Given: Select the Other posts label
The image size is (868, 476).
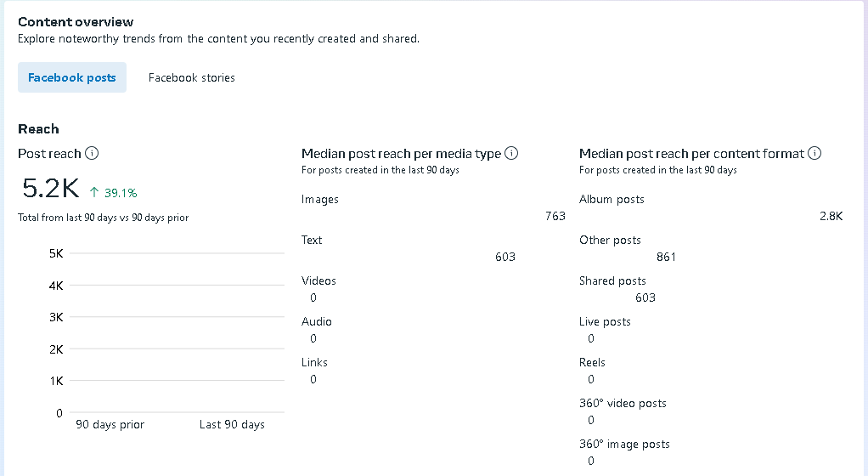Looking at the screenshot, I should [x=610, y=240].
